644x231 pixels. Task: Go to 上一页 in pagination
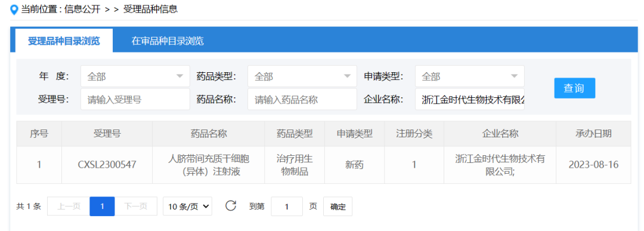pos(69,207)
